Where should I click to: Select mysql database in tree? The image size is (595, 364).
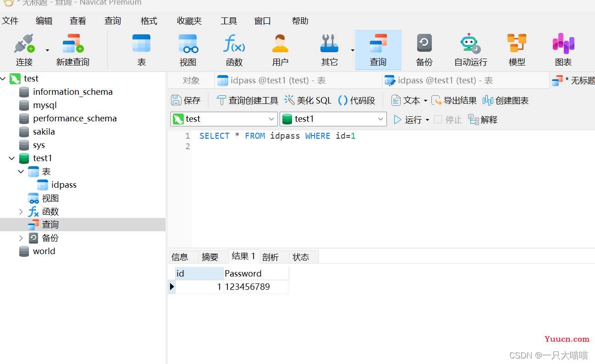[x=44, y=105]
